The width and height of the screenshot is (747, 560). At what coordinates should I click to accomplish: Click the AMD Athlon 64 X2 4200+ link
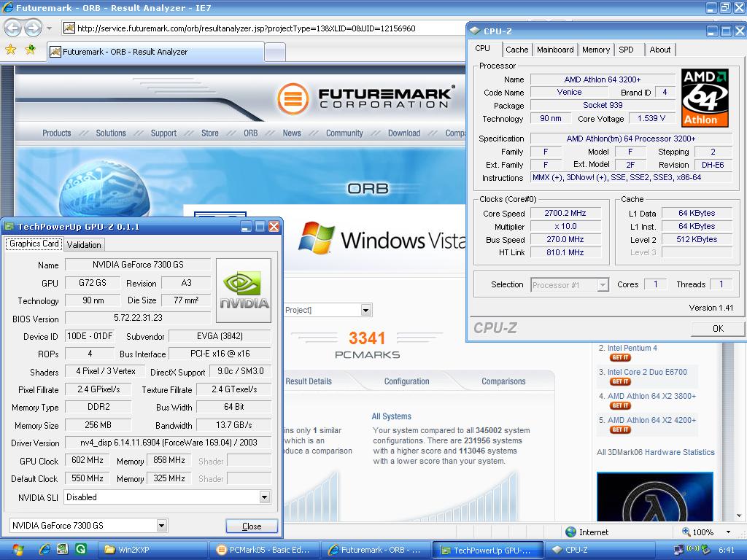click(651, 420)
